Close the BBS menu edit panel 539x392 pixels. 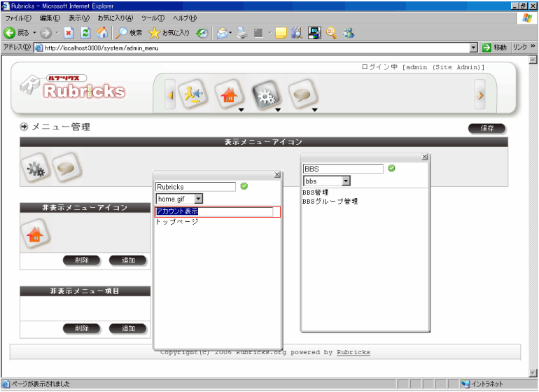[x=424, y=157]
